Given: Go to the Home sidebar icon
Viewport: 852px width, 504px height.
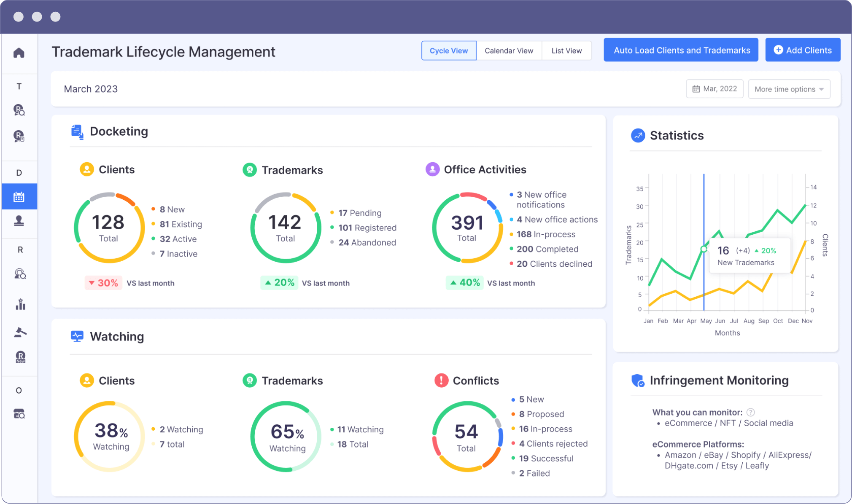Looking at the screenshot, I should pyautogui.click(x=19, y=53).
